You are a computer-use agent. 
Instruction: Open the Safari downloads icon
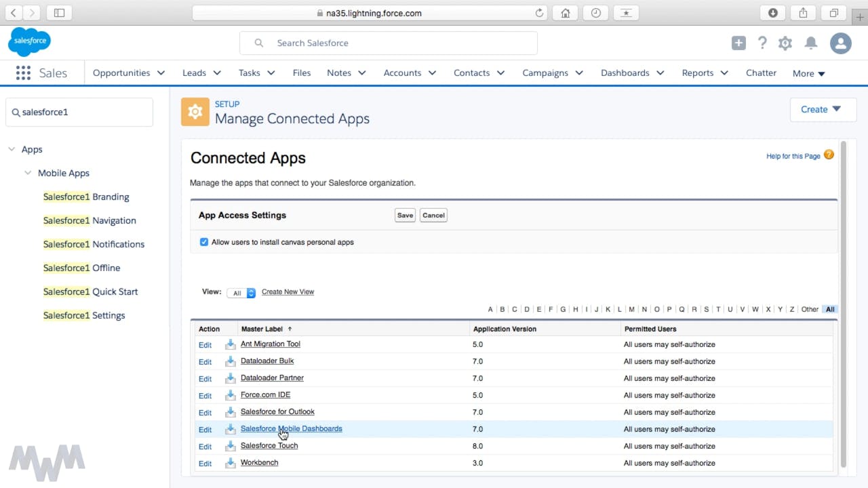coord(773,13)
